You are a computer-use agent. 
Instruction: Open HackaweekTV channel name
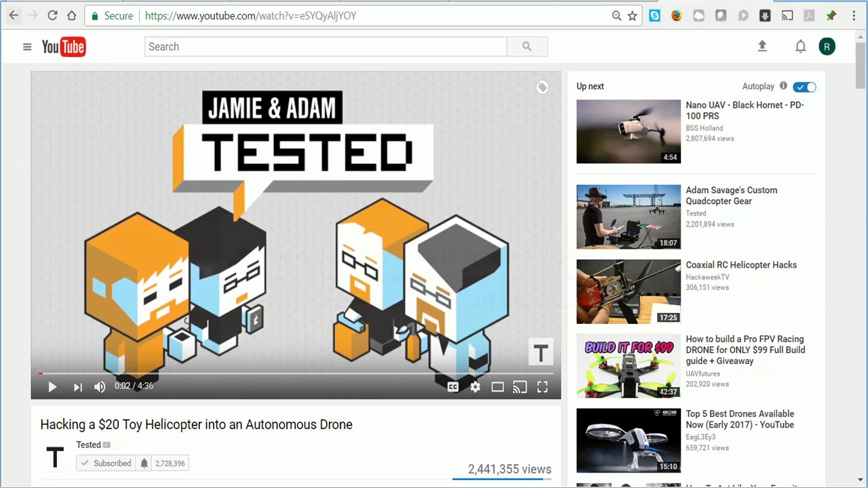[x=707, y=277]
